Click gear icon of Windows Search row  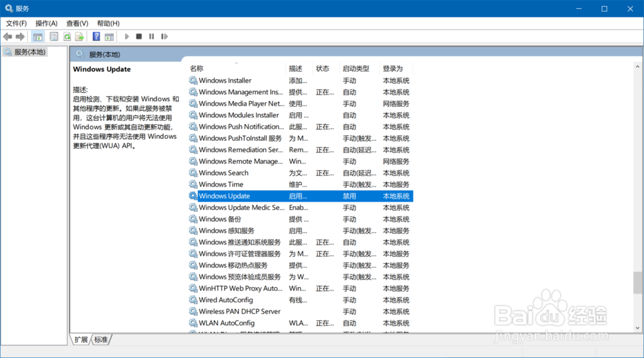coord(193,173)
